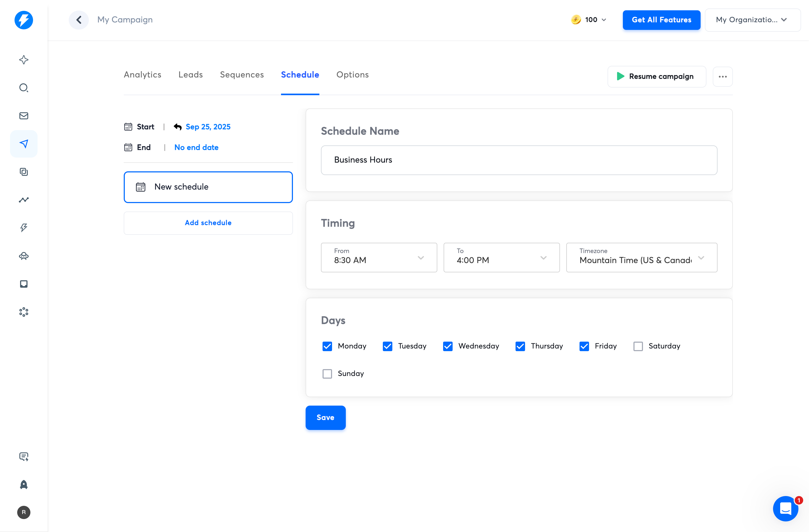Open the UFO icon in the sidebar
This screenshot has width=809, height=532.
tap(24, 256)
